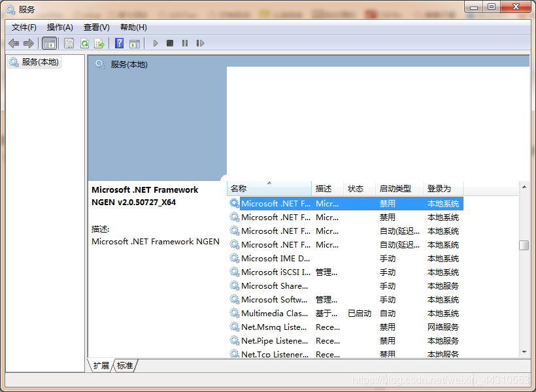Toggle the show/hide console tree icon
Image resolution: width=536 pixels, height=392 pixels.
pos(49,43)
